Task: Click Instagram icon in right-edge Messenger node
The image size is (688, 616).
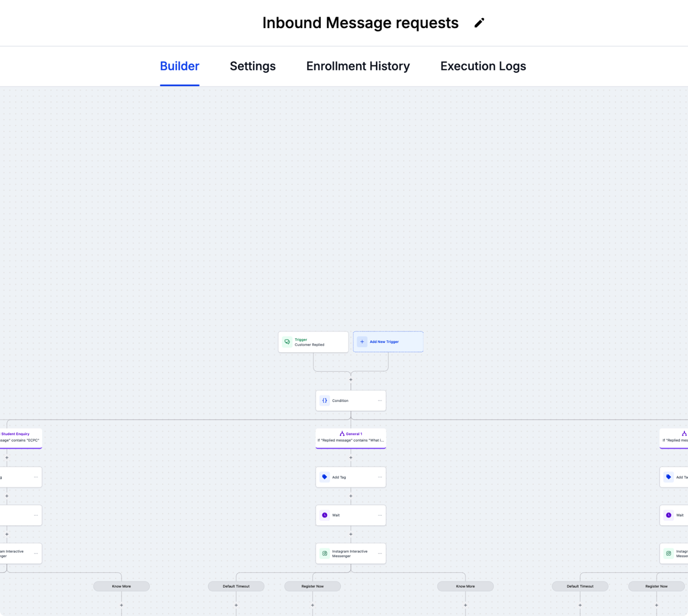Action: click(669, 554)
